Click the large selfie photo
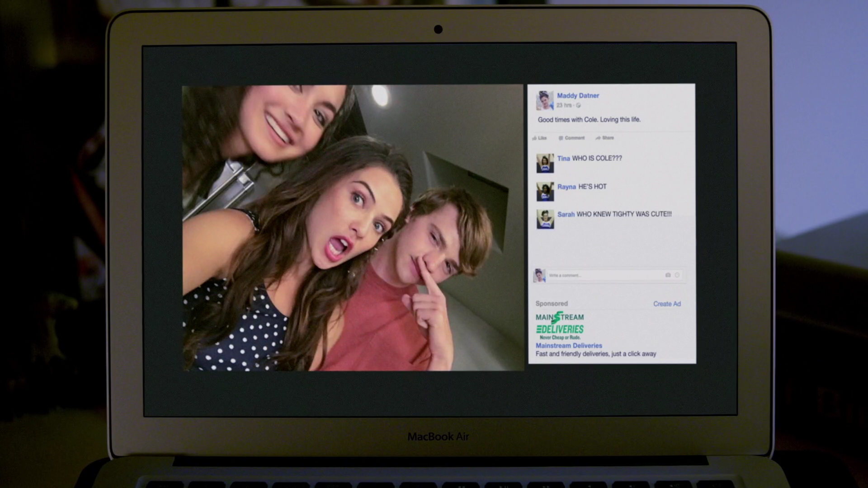This screenshot has width=868, height=488. click(x=353, y=228)
